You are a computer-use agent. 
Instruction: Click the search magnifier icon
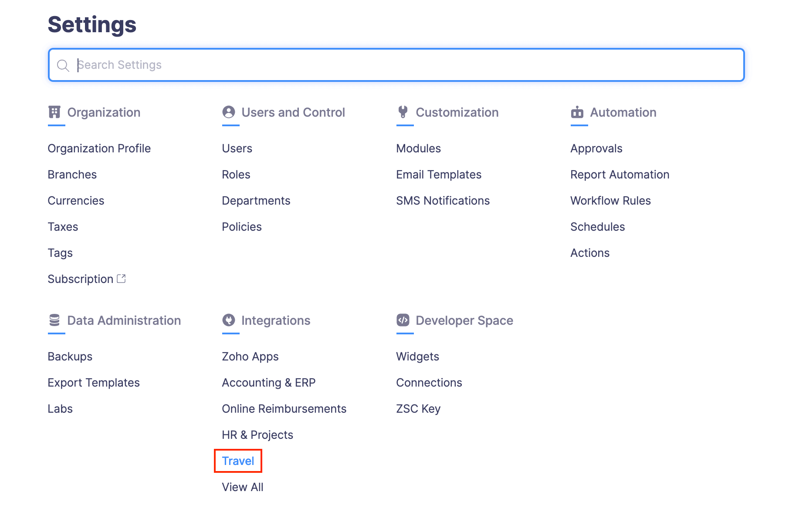63,65
